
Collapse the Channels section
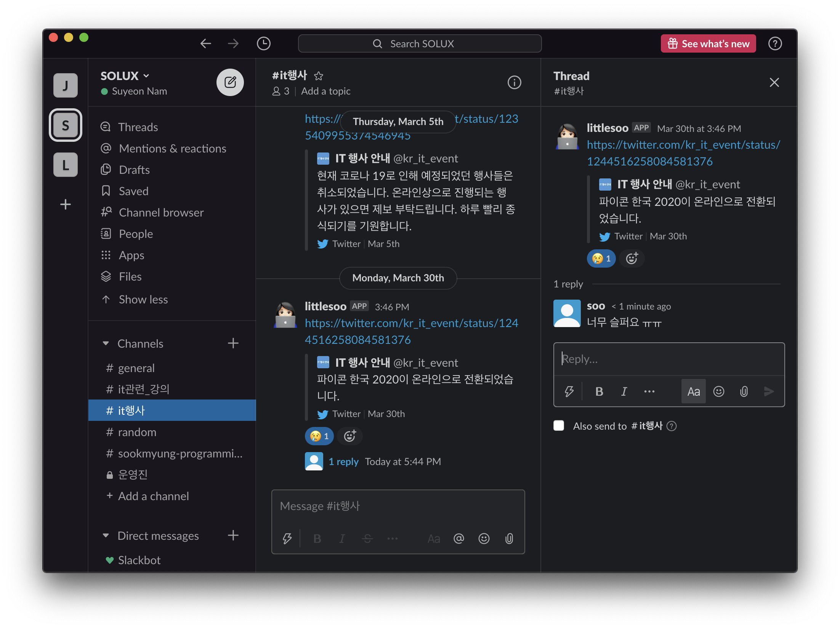point(106,343)
